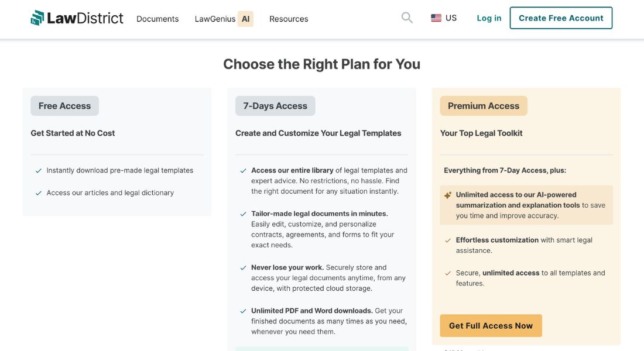The image size is (644, 351).
Task: Click Get Full Access Now button
Action: [491, 325]
